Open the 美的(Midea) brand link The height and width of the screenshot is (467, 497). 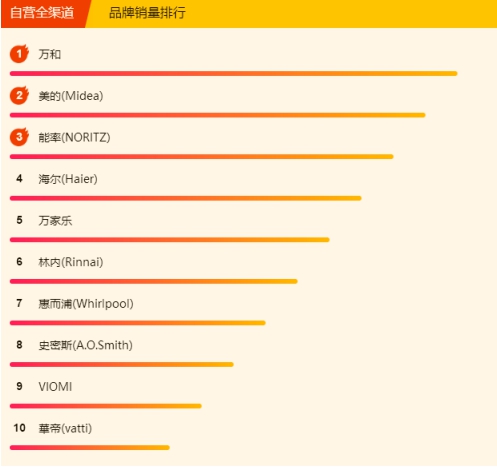click(x=71, y=96)
